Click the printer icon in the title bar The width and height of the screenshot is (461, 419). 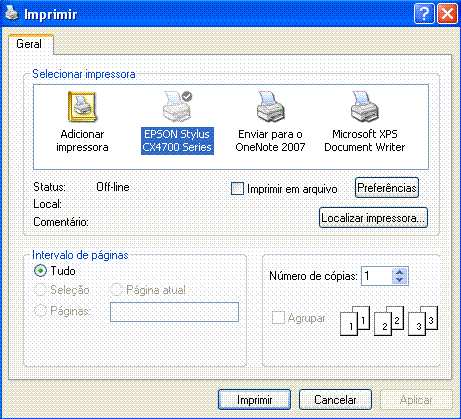[x=12, y=13]
